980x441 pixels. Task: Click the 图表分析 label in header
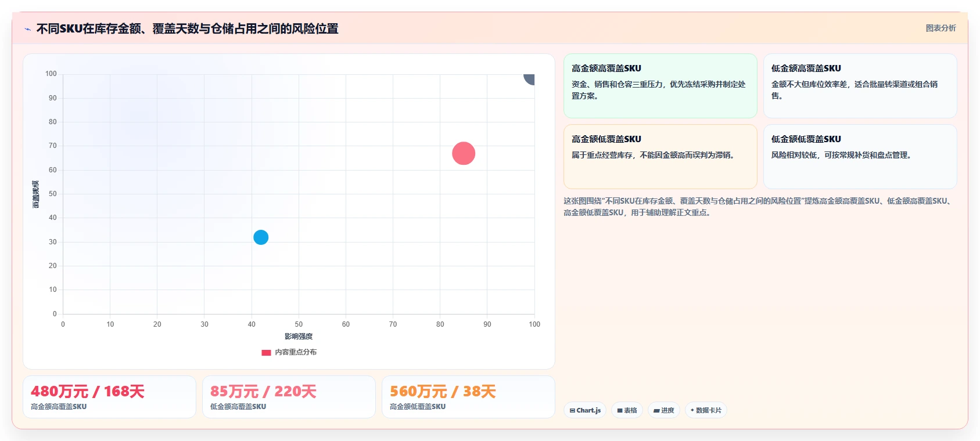pos(940,28)
